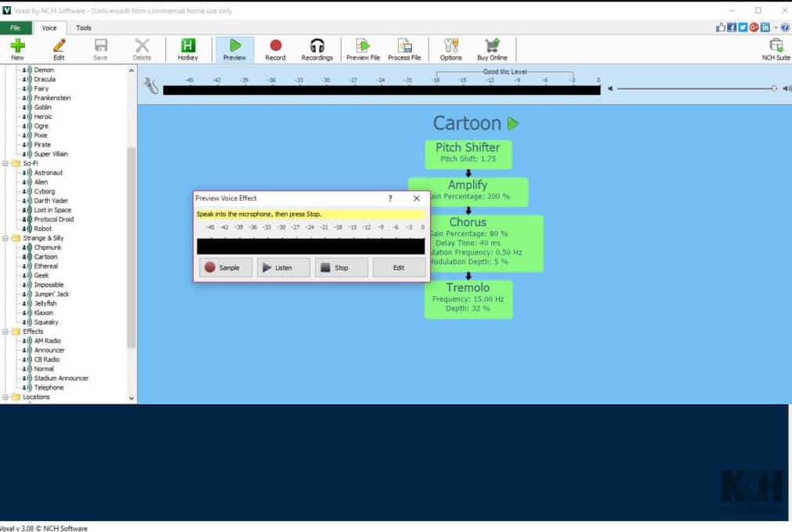Select the Cartoon voice in the list
This screenshot has height=532, width=792.
pyautogui.click(x=46, y=257)
